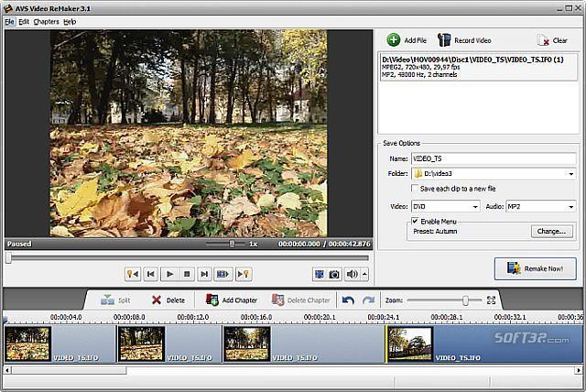Click the Change... preset button
The image size is (586, 392).
550,232
